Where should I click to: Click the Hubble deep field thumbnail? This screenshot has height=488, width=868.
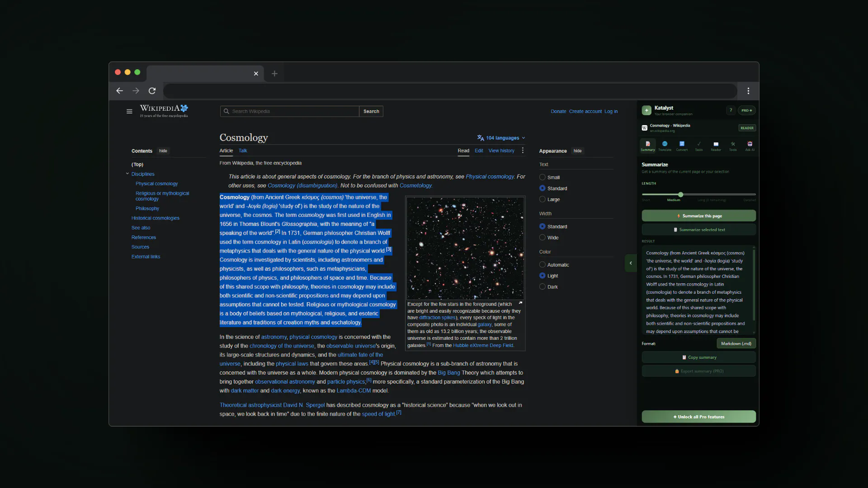[x=465, y=248]
